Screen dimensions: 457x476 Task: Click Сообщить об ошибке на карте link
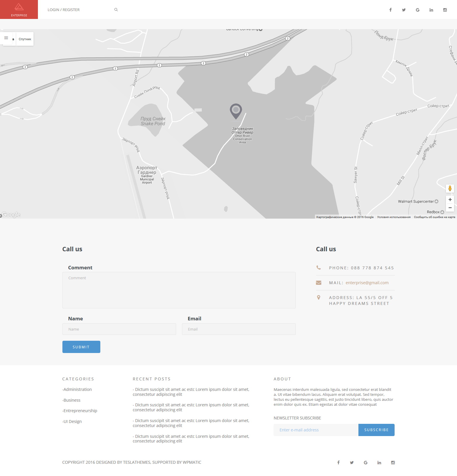pos(435,217)
